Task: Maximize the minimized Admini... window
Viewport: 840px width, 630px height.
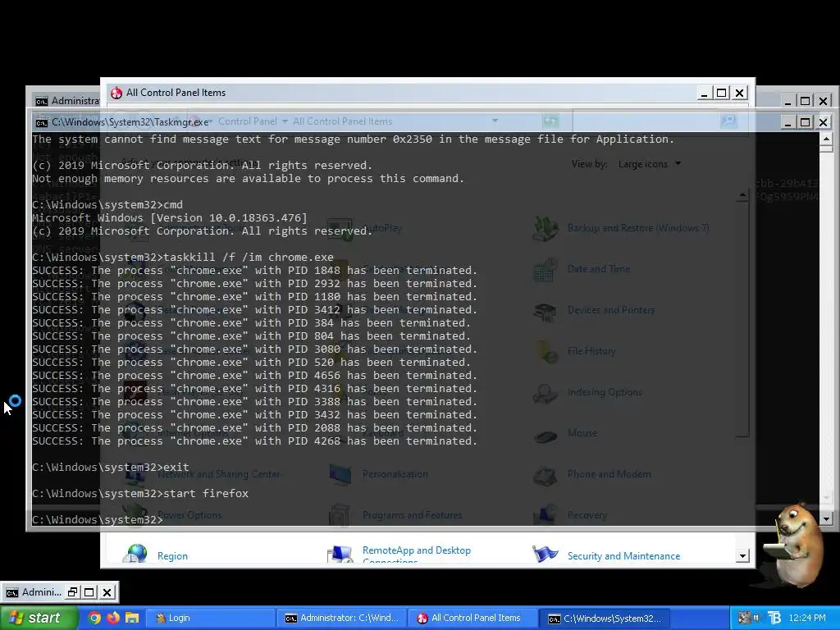Action: 89,592
